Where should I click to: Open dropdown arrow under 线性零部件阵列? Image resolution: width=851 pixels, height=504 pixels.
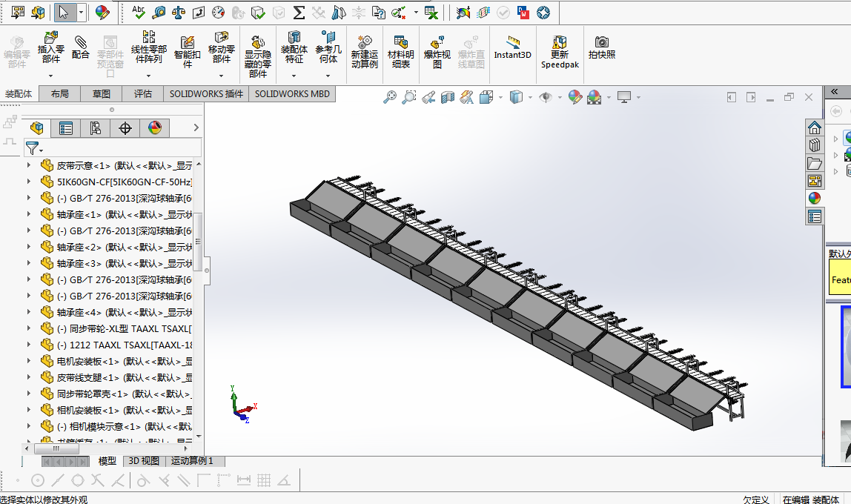[149, 76]
